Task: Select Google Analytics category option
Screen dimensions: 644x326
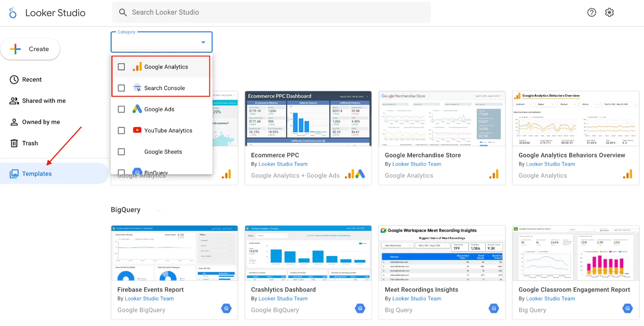Action: pos(161,67)
